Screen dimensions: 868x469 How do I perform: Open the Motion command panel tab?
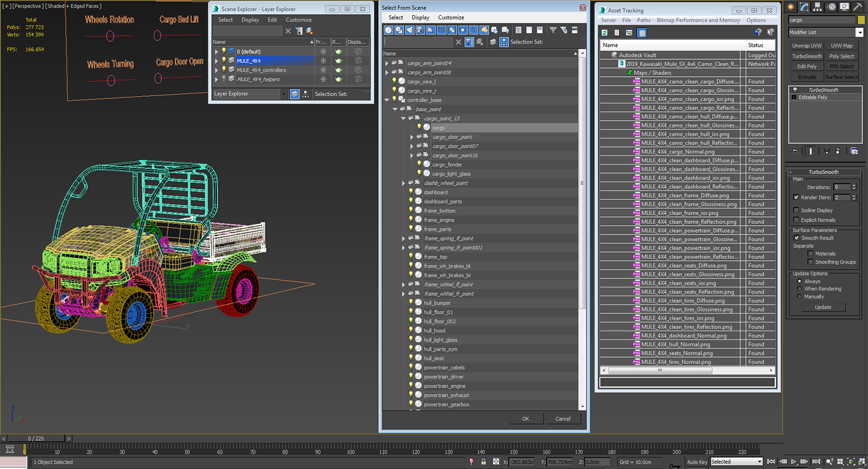click(832, 6)
